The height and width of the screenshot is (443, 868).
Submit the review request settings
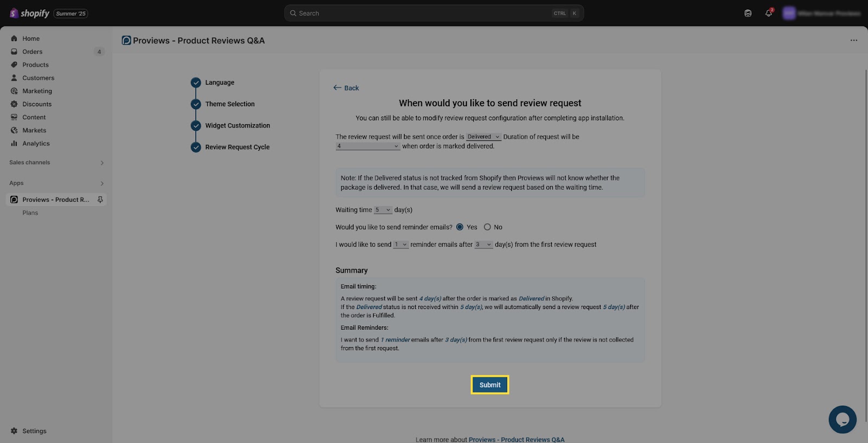point(490,385)
